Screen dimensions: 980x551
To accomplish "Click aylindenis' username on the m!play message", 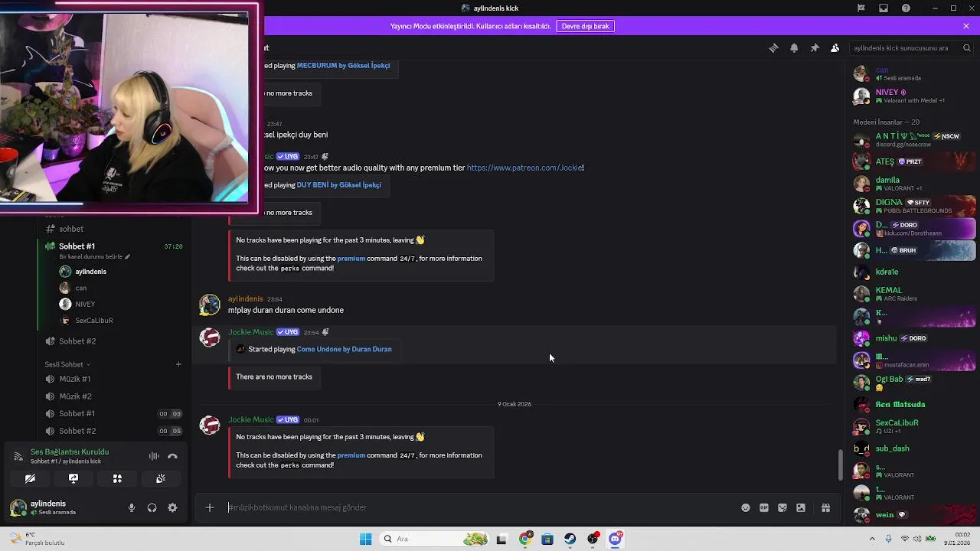I will (246, 299).
